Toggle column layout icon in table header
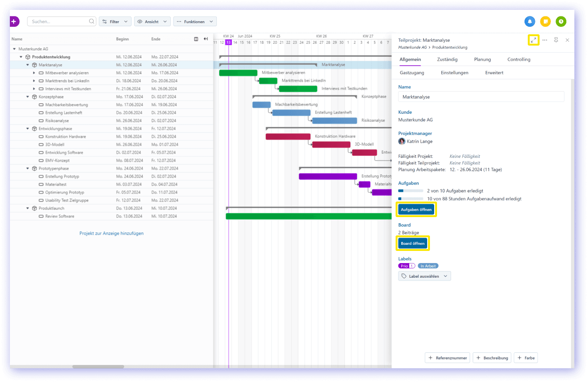This screenshot has width=588, height=382. (196, 39)
